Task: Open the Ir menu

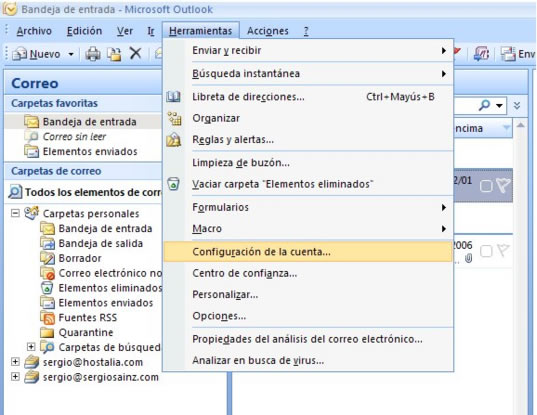Action: [151, 31]
